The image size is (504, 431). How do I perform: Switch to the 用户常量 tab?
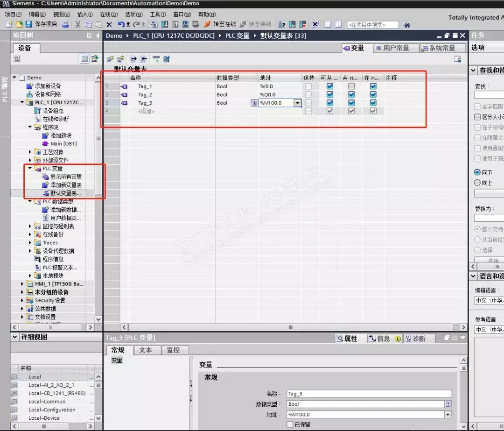(396, 48)
